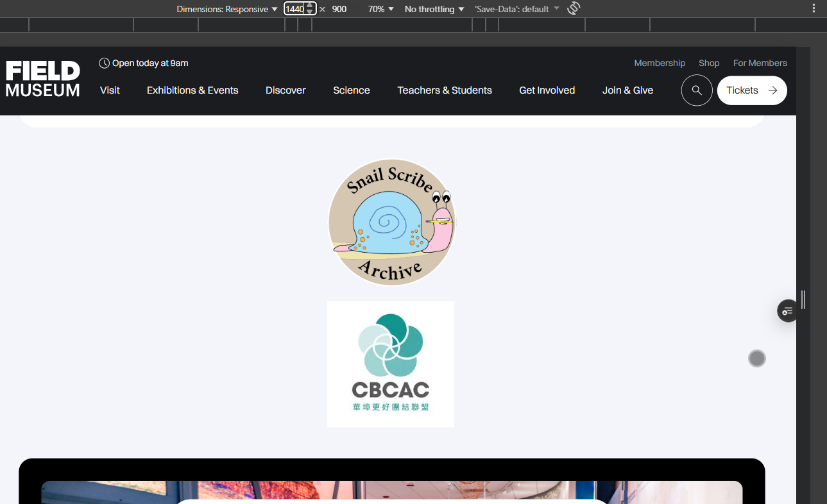Open the DevTools three-dot more options menu
This screenshot has height=504, width=827.
[x=814, y=8]
